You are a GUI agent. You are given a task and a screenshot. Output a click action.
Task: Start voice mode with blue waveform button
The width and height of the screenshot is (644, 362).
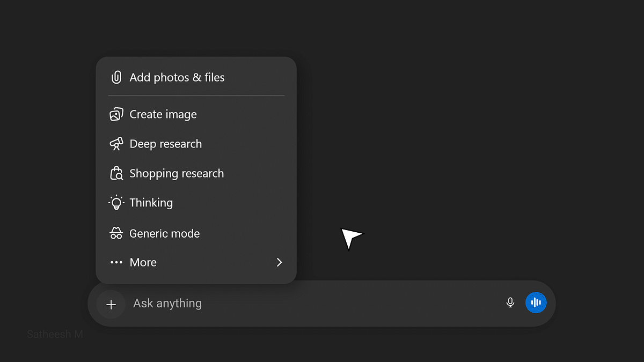536,303
